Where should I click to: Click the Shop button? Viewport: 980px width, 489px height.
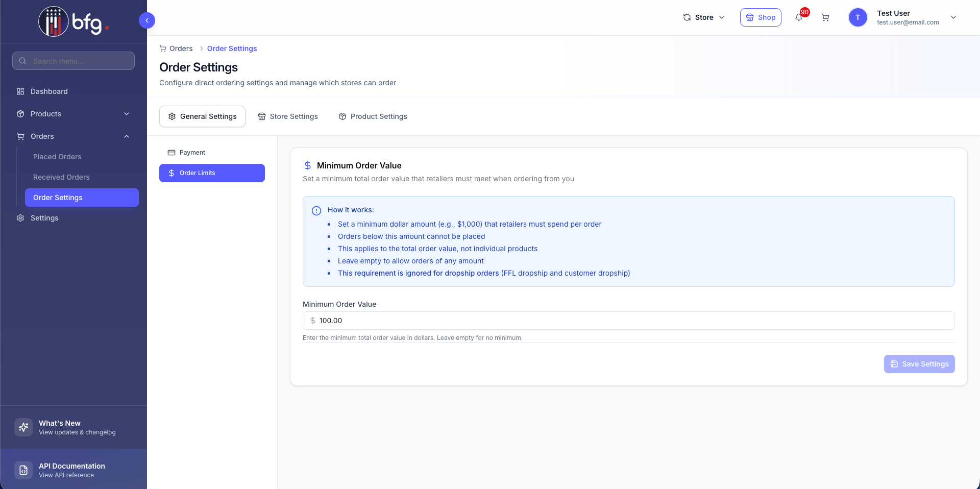[x=761, y=17]
